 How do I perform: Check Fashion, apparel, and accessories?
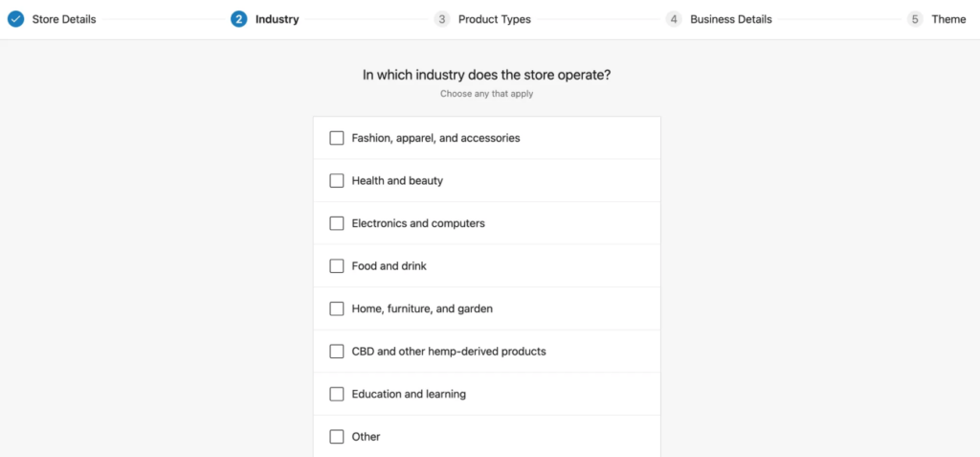click(x=337, y=138)
